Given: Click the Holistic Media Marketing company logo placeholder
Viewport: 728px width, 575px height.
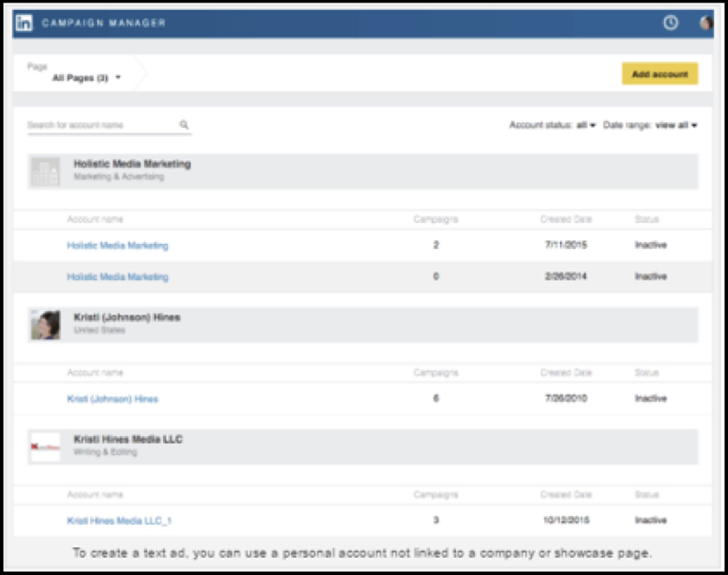Looking at the screenshot, I should pyautogui.click(x=45, y=171).
